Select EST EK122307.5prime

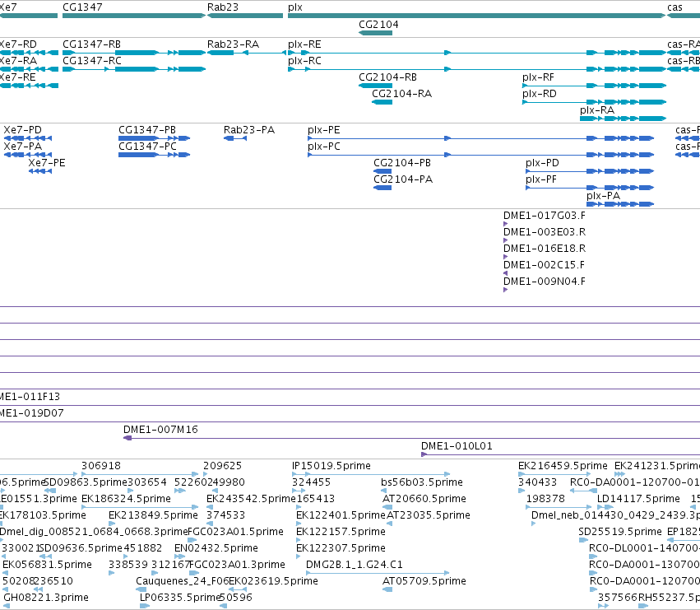tap(341, 548)
